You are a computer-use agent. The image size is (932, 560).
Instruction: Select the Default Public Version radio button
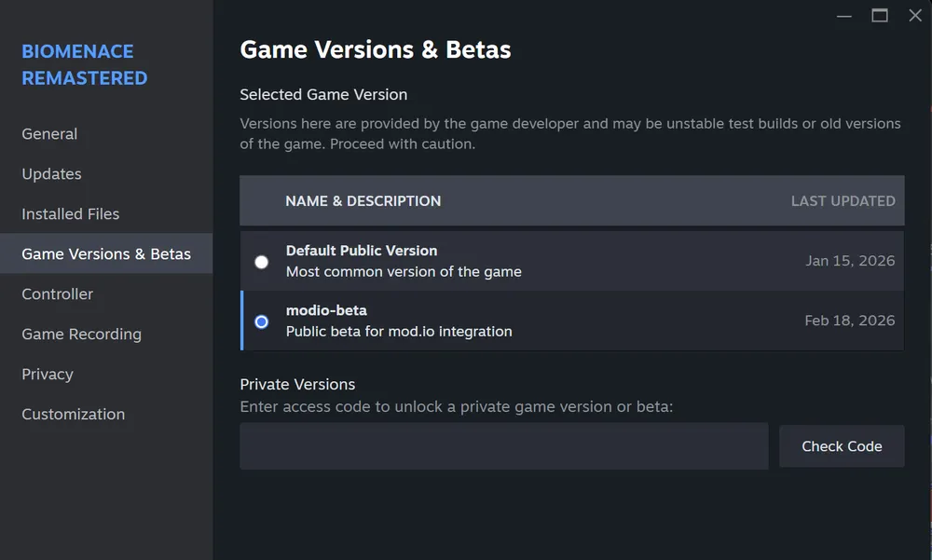tap(262, 262)
